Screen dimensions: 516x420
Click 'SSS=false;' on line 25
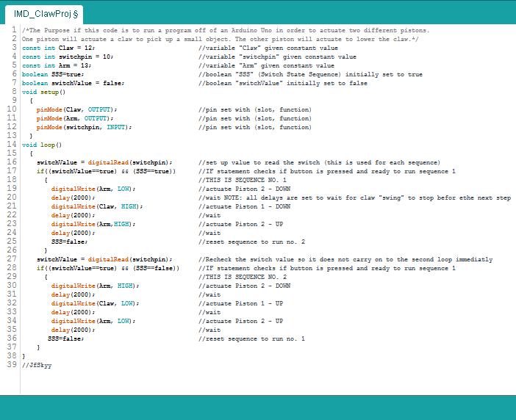tap(69, 242)
